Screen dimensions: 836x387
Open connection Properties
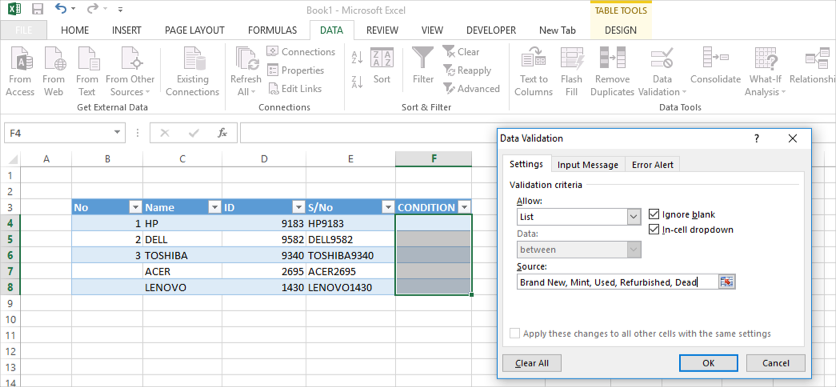296,70
